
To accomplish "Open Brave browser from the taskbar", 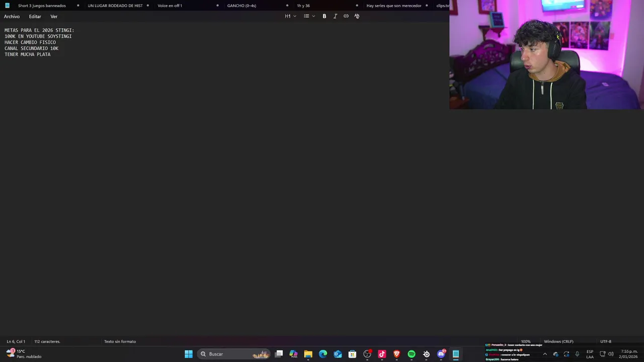I will tap(396, 354).
